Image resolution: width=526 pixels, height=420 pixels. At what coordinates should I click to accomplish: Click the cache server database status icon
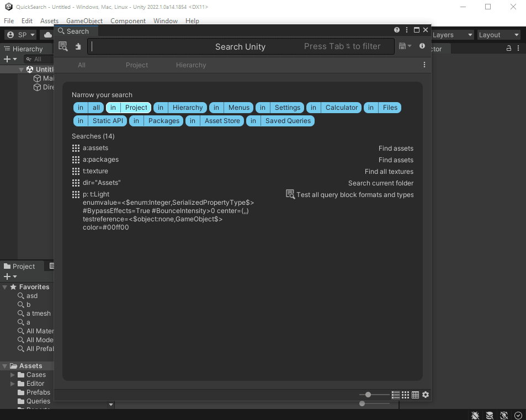[490, 415]
